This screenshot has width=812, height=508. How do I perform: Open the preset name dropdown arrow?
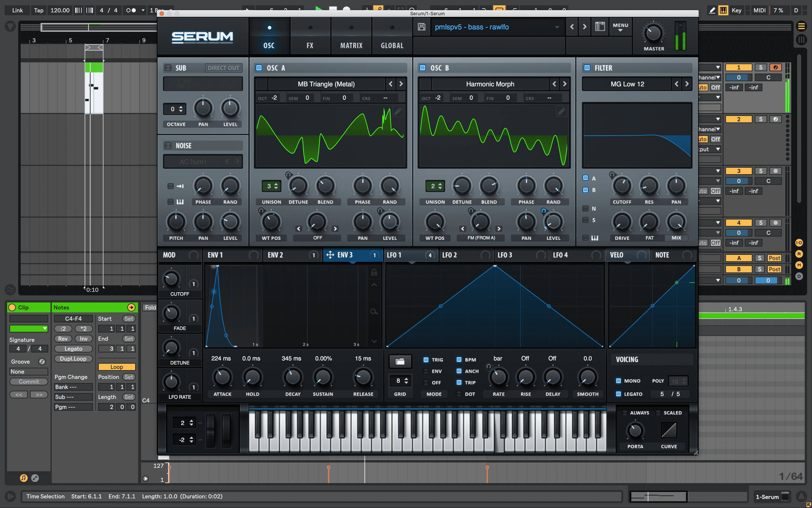(x=557, y=27)
